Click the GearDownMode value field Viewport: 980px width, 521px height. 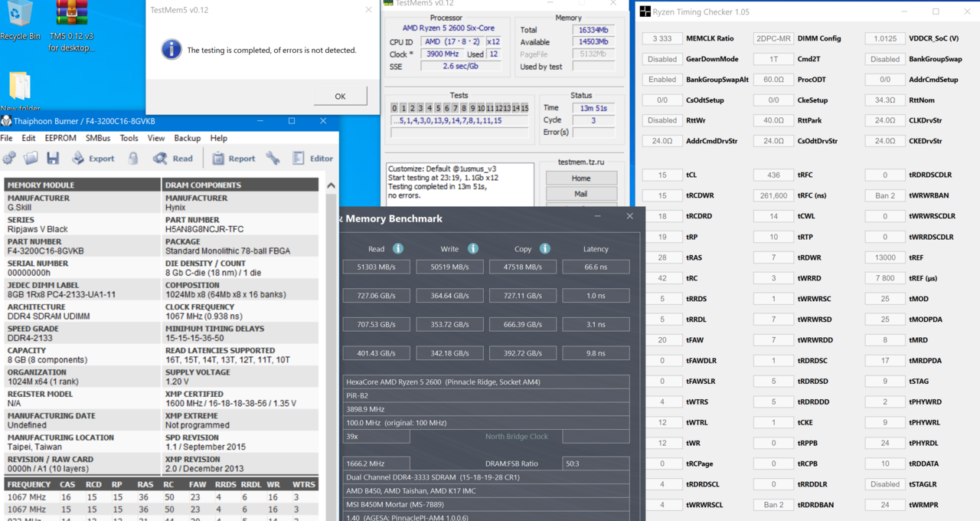click(x=662, y=59)
